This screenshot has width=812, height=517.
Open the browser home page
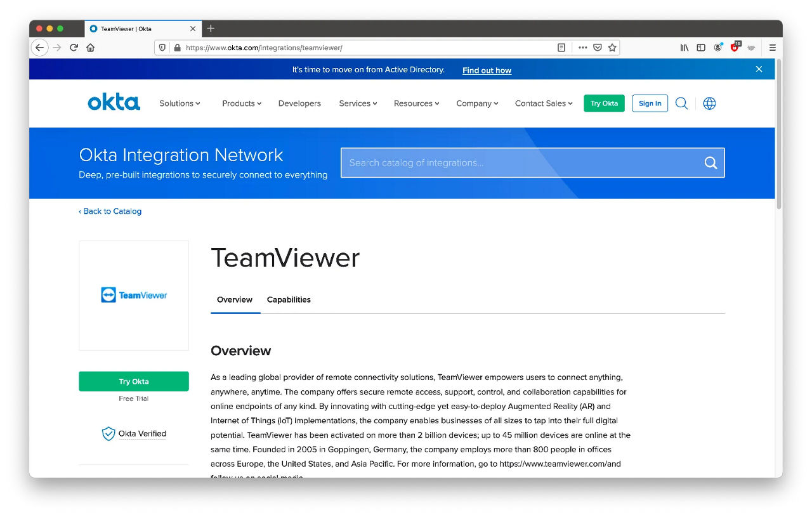point(91,48)
